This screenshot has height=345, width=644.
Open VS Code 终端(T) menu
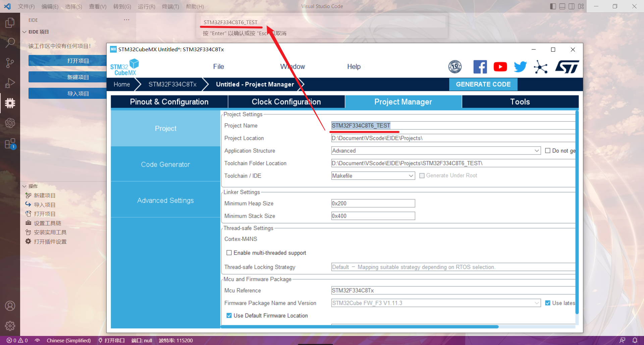pyautogui.click(x=170, y=6)
